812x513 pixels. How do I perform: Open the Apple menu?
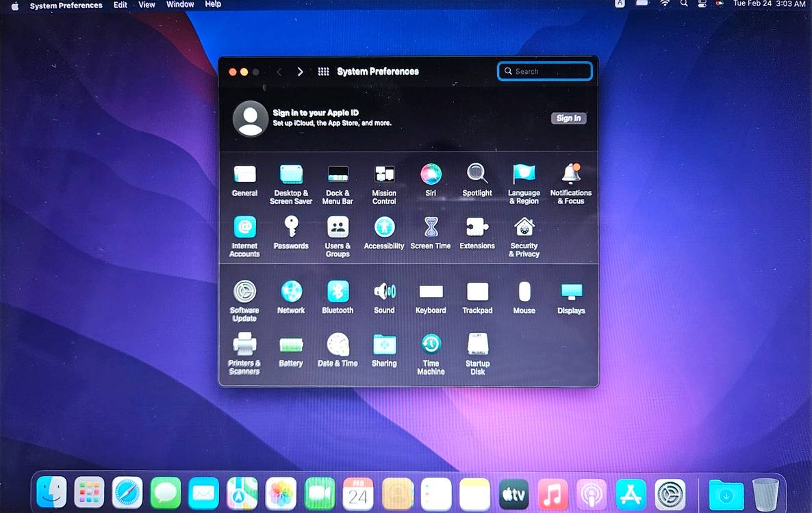(x=14, y=5)
